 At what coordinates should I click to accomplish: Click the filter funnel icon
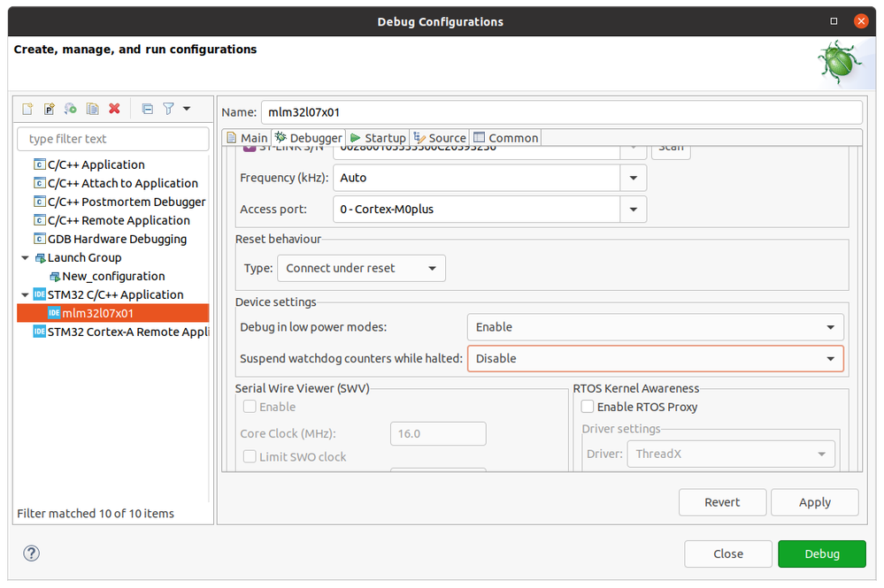(x=168, y=109)
